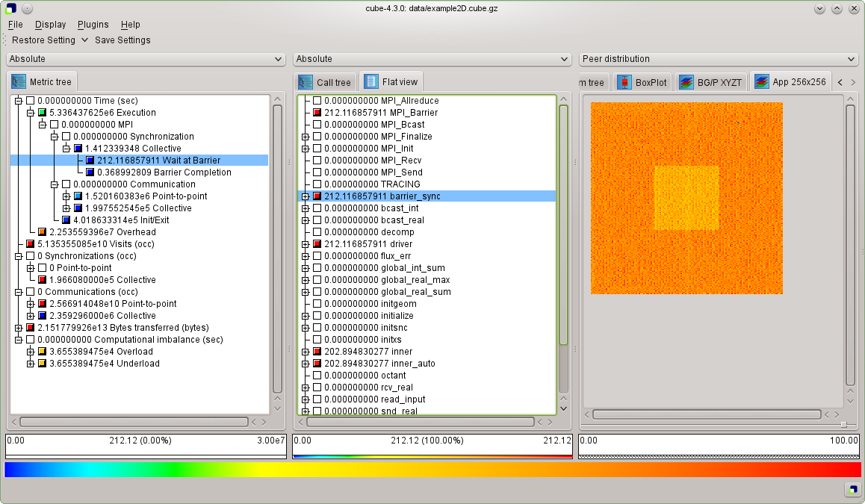The width and height of the screenshot is (865, 504).
Task: Toggle the Computational imbalance checkbox
Action: pos(31,340)
